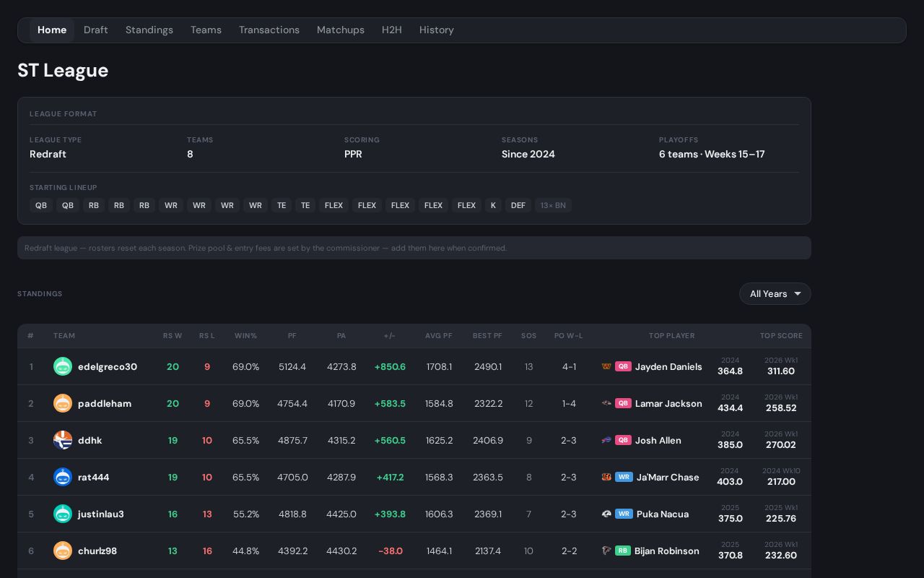View the Transactions tab
This screenshot has height=578, width=924.
point(269,30)
